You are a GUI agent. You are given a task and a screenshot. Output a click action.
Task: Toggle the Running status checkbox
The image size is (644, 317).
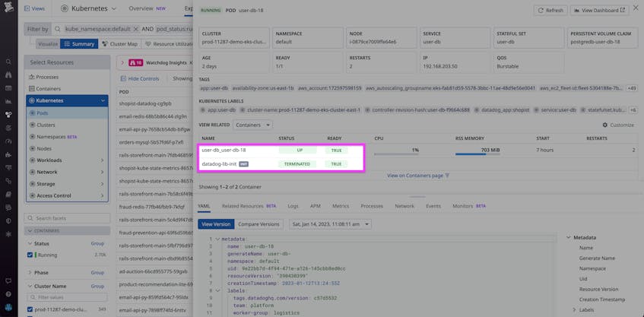coord(30,255)
